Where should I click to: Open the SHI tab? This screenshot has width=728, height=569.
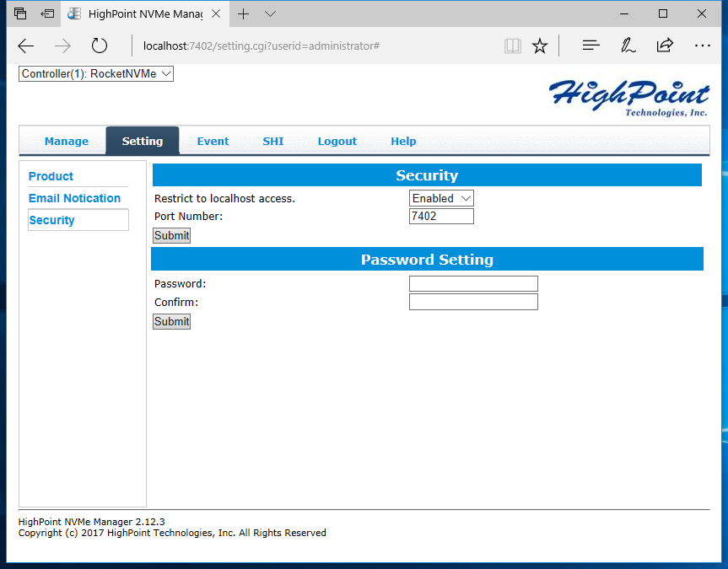(273, 141)
